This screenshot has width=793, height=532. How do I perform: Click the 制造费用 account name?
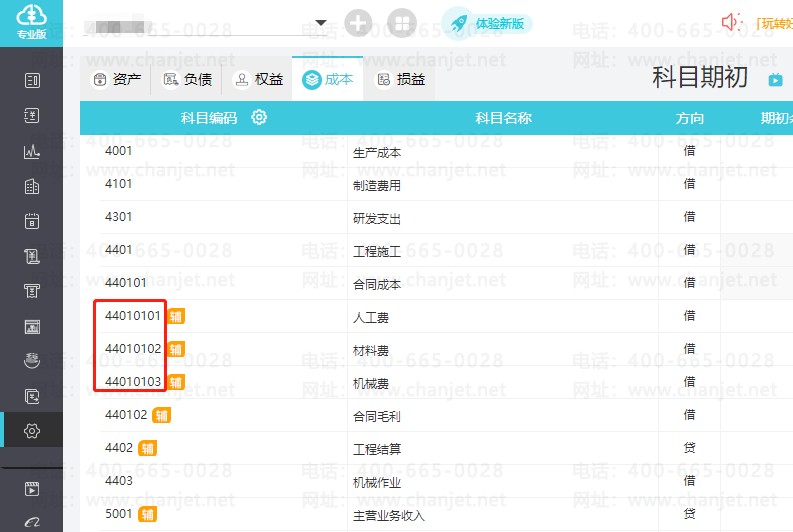(x=377, y=186)
